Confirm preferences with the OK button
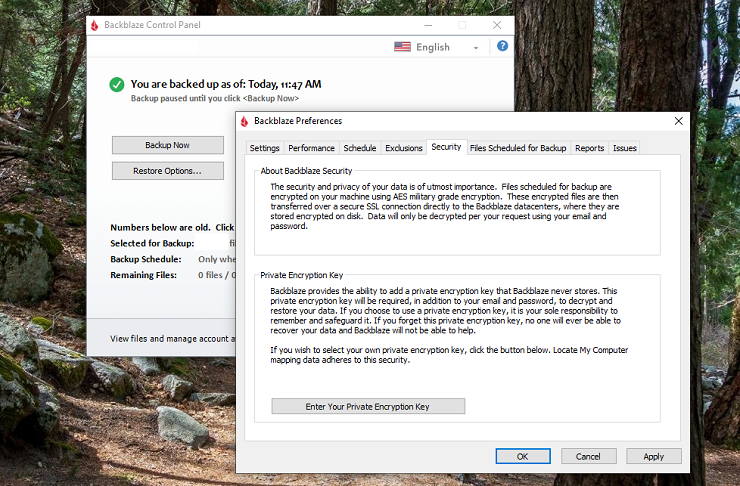This screenshot has width=740, height=486. [522, 456]
